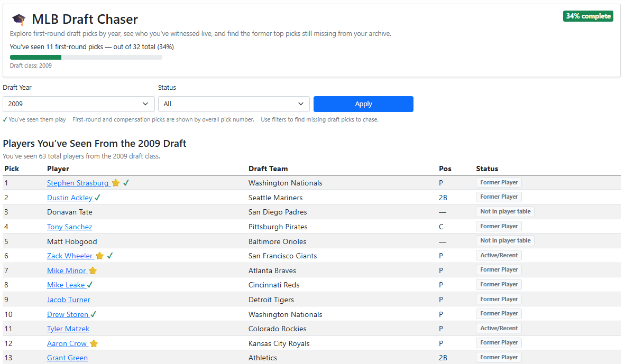The width and height of the screenshot is (625, 364).
Task: Click the Detroit Tigers cell
Action: tap(271, 300)
